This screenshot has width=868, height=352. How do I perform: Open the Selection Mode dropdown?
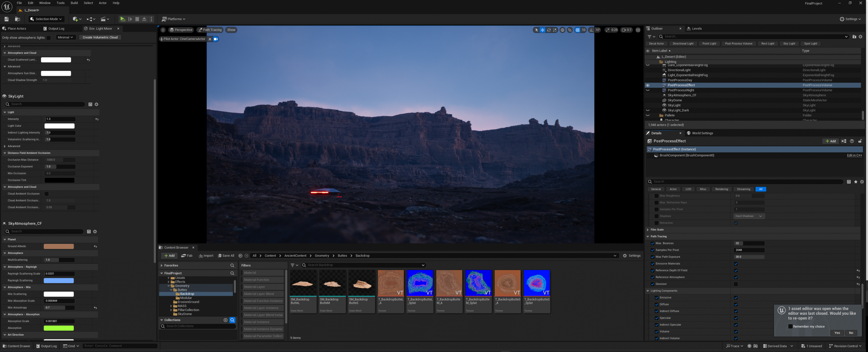46,19
